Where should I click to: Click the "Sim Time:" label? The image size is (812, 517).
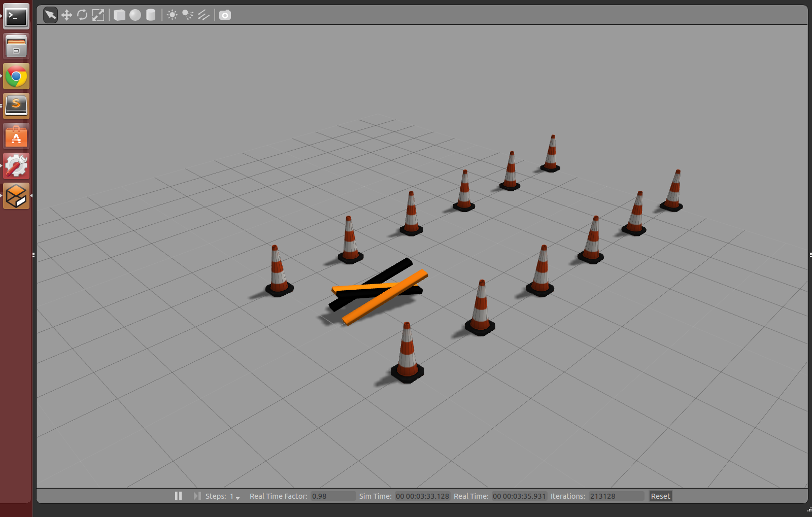375,496
